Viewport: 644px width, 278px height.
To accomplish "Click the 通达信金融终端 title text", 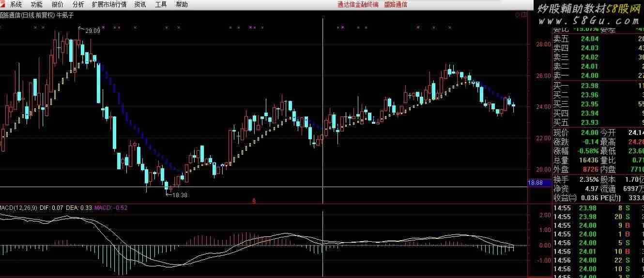I will pos(357,4).
